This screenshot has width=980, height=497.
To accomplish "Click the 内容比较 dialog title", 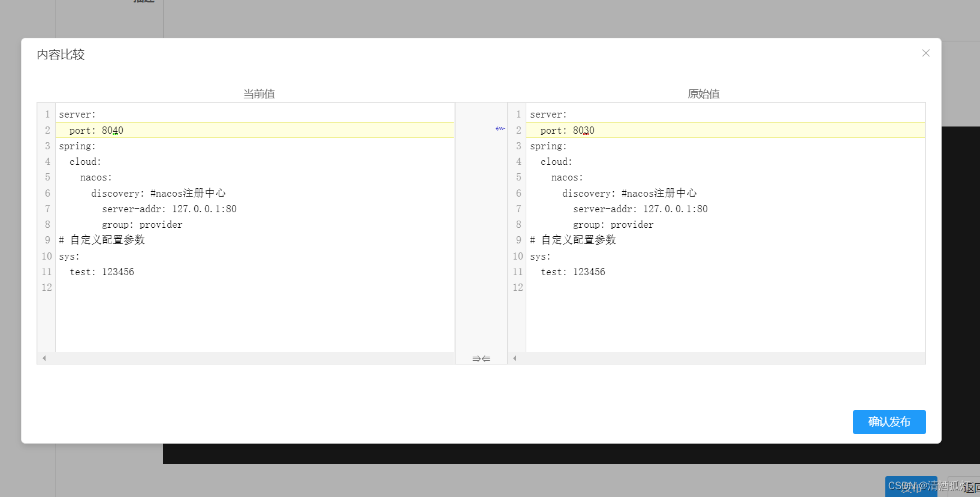I will tap(61, 55).
